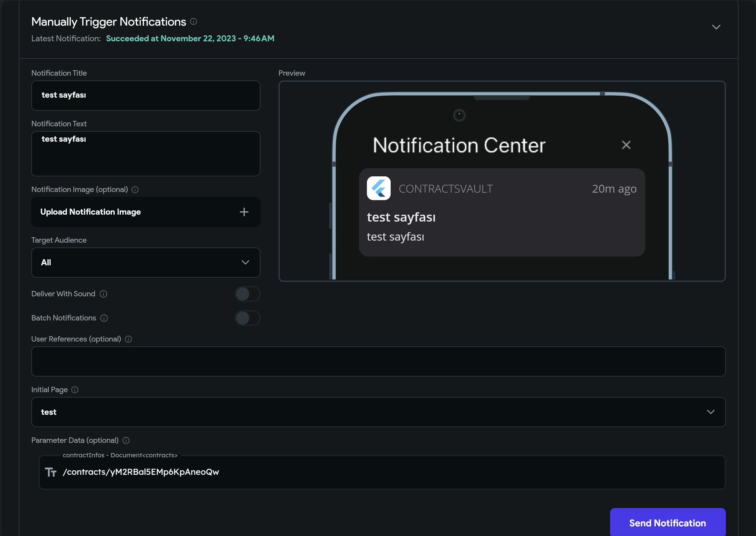This screenshot has width=756, height=536.
Task: Click the plus icon to upload image
Action: (244, 212)
